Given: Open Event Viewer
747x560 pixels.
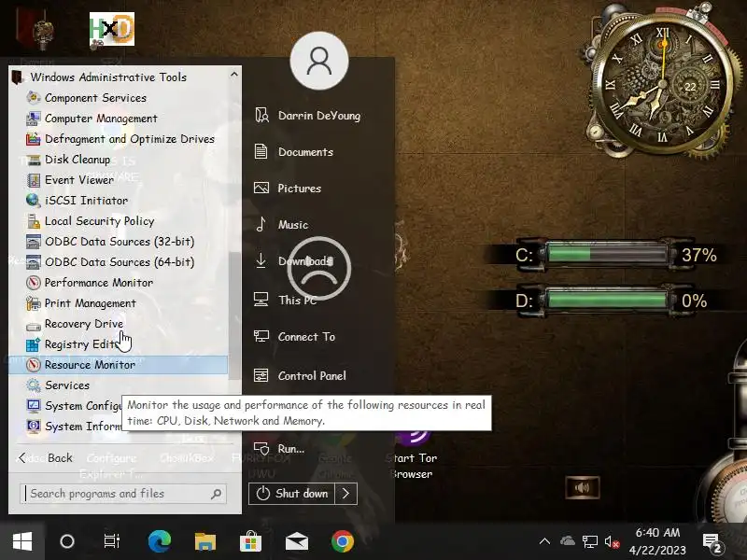Looking at the screenshot, I should click(x=118, y=179).
